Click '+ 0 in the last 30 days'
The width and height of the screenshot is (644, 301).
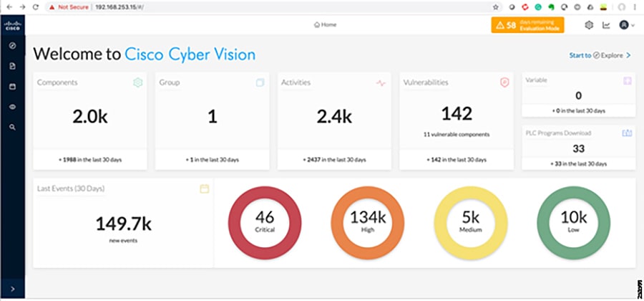[x=578, y=110]
